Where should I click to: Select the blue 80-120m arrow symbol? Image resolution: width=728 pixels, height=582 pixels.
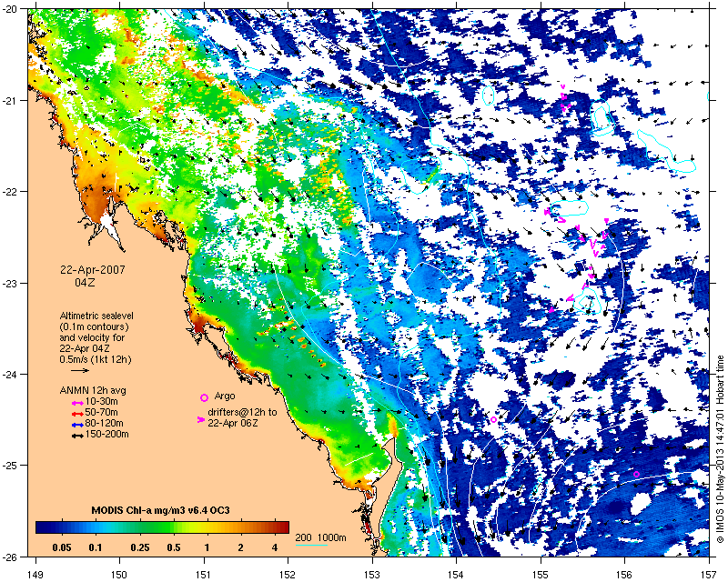(77, 424)
